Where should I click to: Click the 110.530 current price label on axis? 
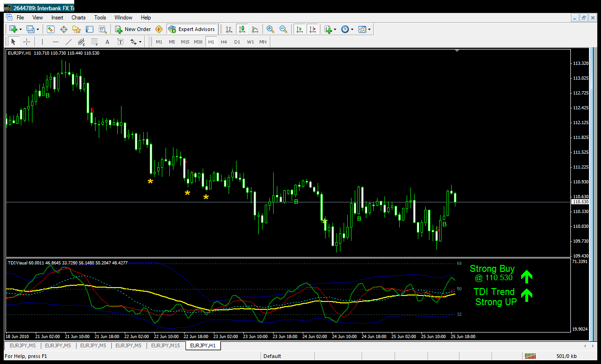[581, 202]
